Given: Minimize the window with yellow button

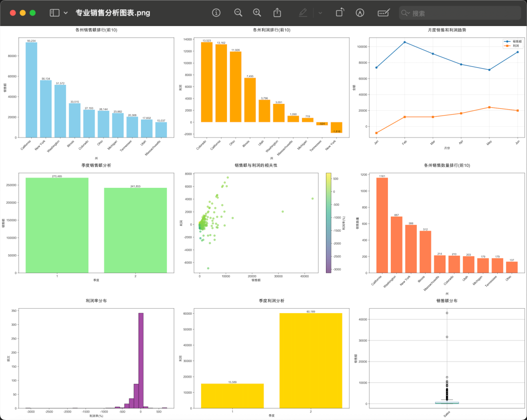Looking at the screenshot, I should 23,13.
